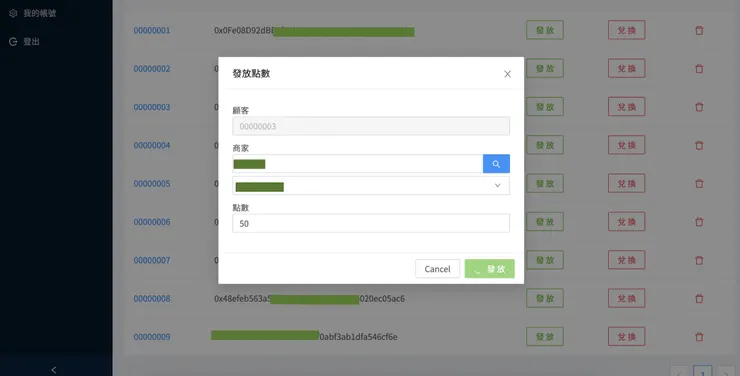Open customer link 00000002

tap(152, 68)
